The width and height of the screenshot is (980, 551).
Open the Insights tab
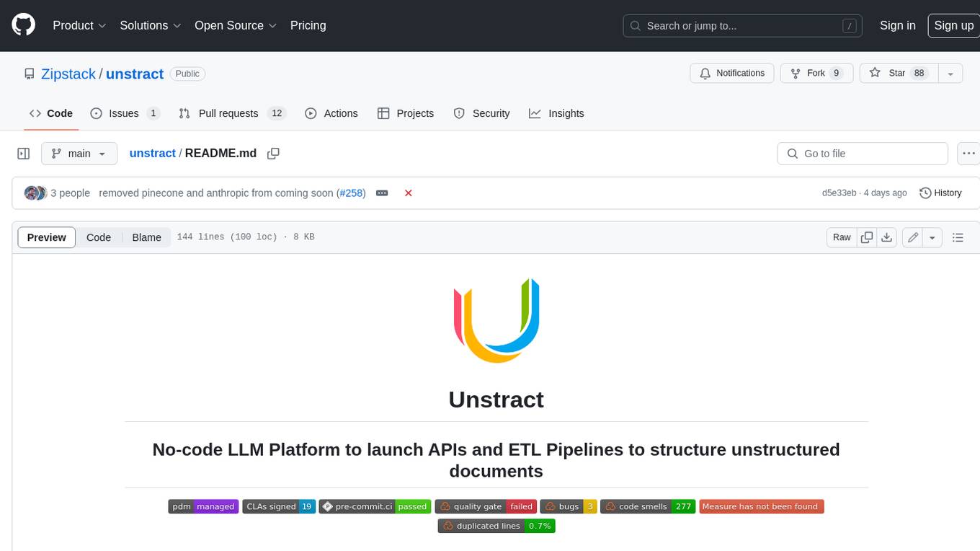click(556, 113)
